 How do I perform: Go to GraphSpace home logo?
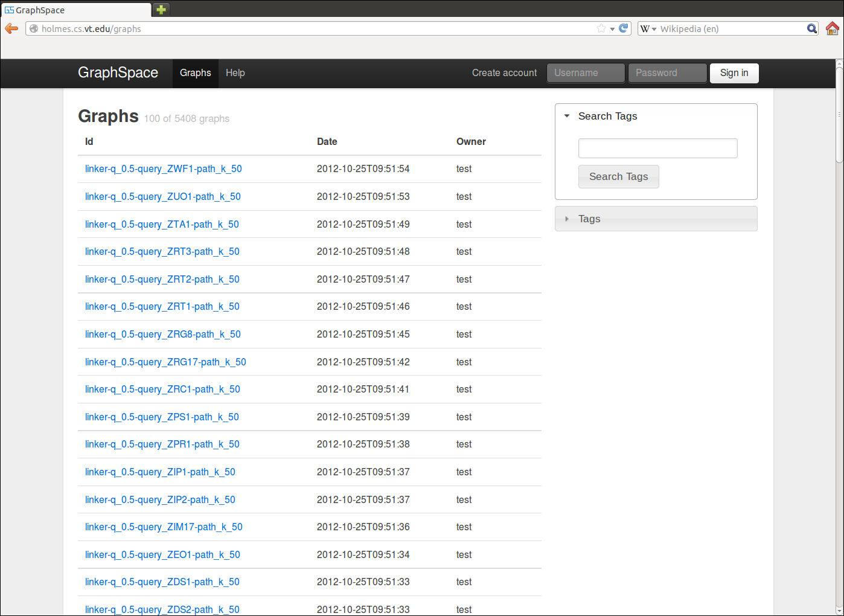118,72
